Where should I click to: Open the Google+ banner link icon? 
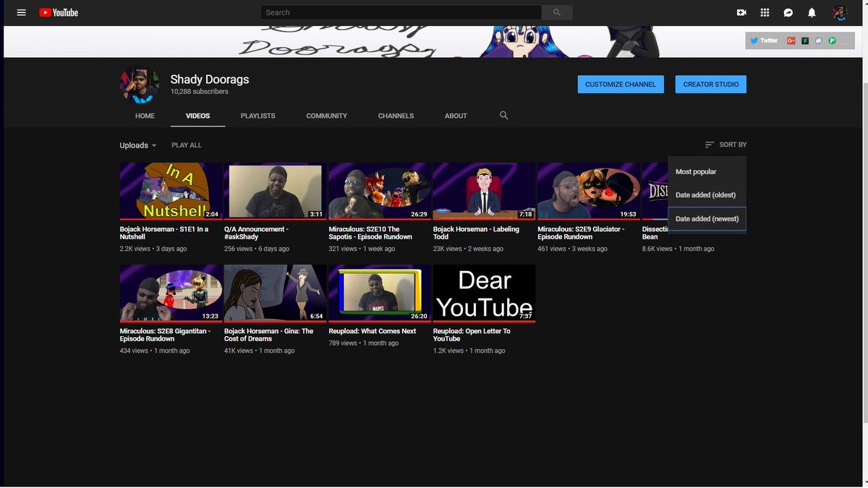pos(791,40)
